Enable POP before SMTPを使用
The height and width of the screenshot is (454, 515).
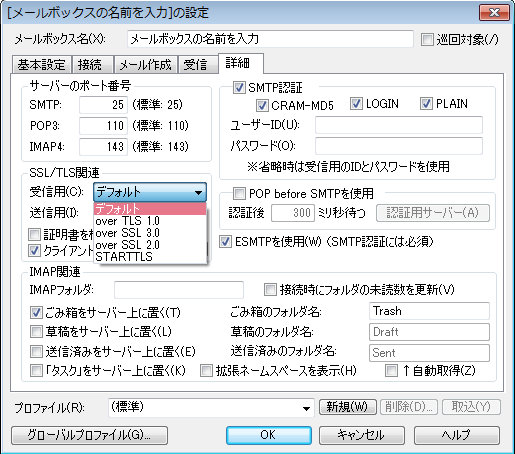point(239,193)
